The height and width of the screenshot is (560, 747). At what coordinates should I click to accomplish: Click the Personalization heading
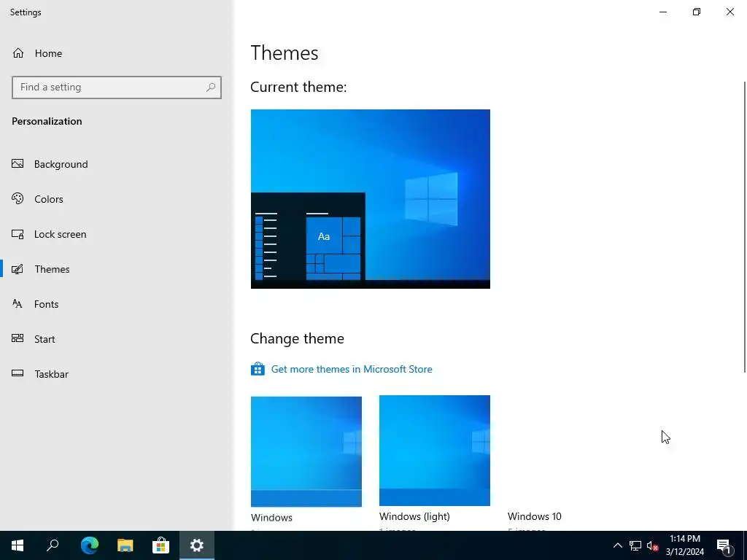pos(47,122)
